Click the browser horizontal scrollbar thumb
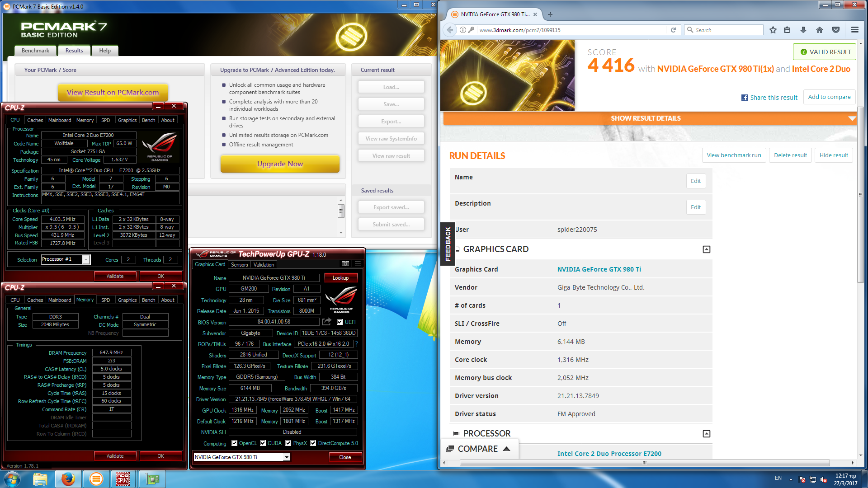 (x=645, y=463)
